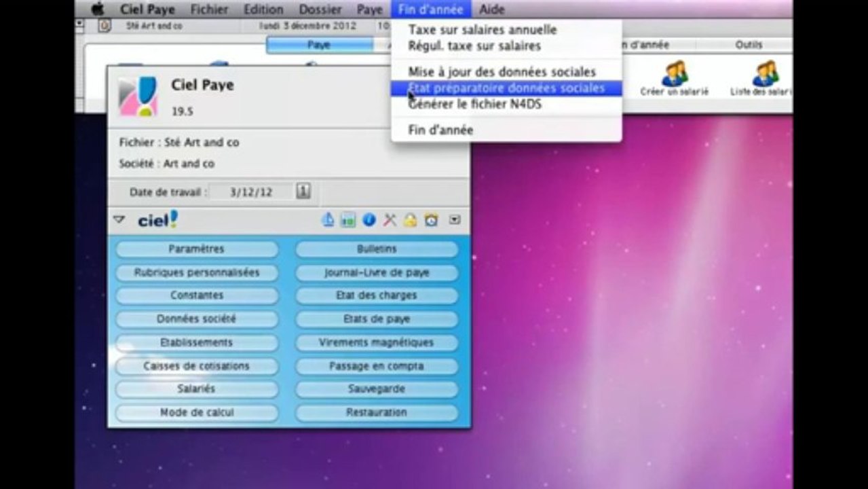The image size is (868, 489).
Task: Click the Société : Art and co text
Action: point(167,164)
